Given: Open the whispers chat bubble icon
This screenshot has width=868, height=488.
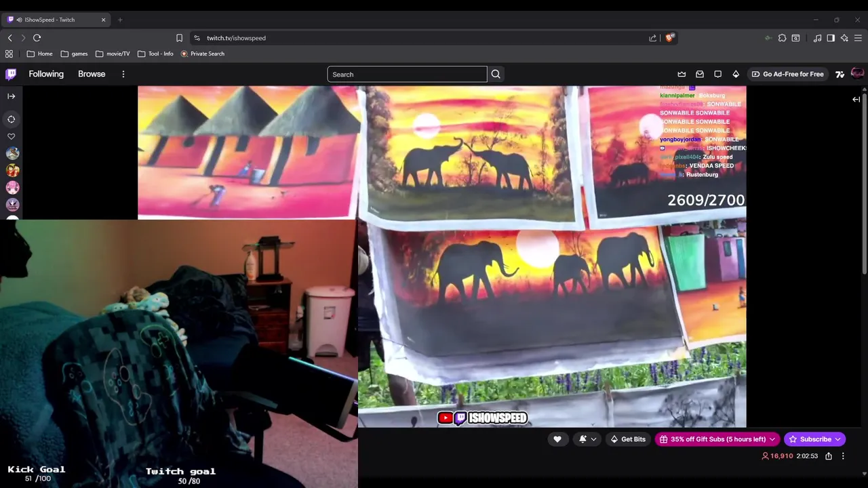Looking at the screenshot, I should (717, 74).
